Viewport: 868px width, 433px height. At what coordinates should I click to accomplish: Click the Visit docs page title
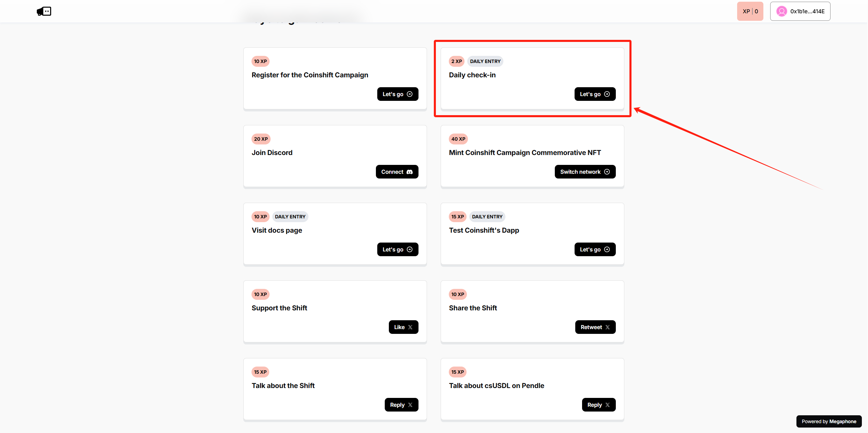(277, 230)
